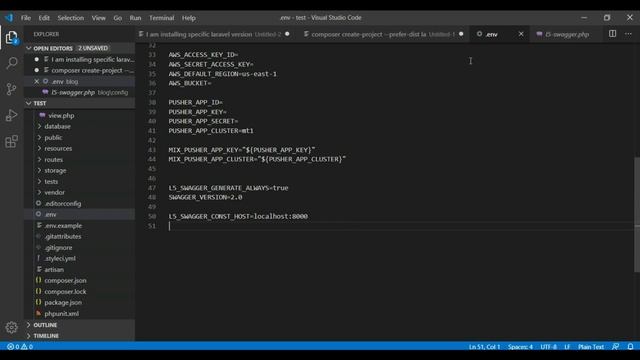Image resolution: width=640 pixels, height=360 pixels.
Task: Expand the tests folder
Action: click(51, 182)
